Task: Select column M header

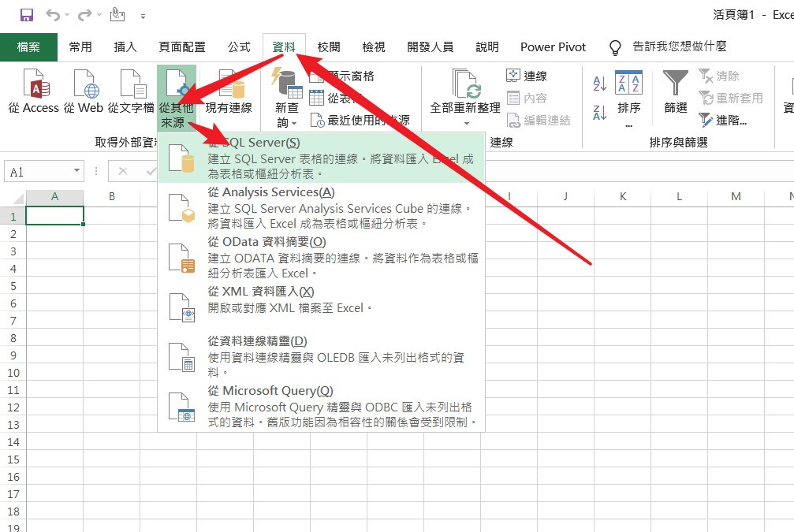Action: coord(736,196)
